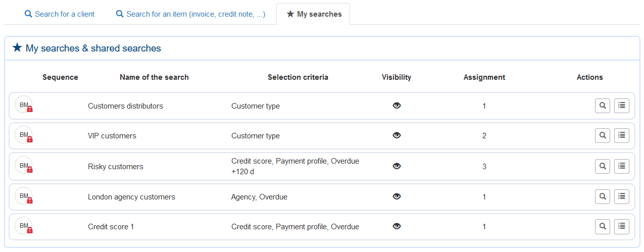
Task: Click magnifier icon for VIP customers
Action: tap(602, 135)
